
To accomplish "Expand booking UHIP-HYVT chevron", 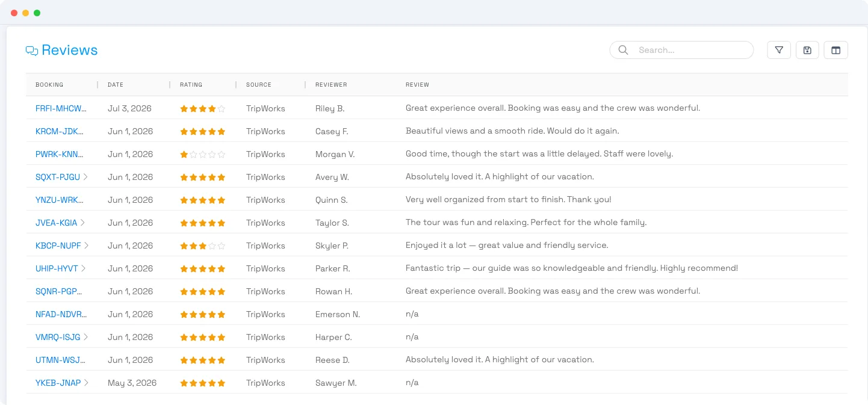I will coord(83,268).
